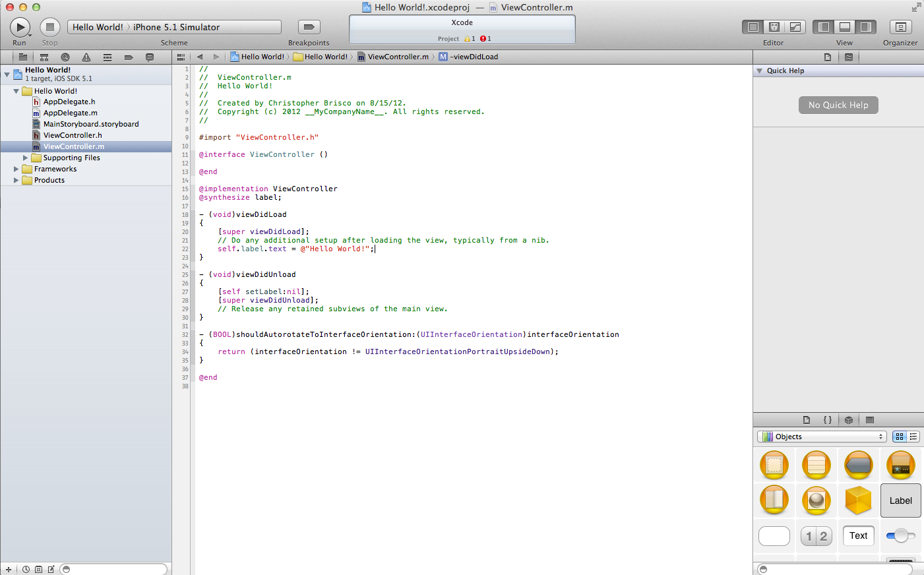Show the Debug navigator
Image resolution: width=924 pixels, height=575 pixels.
(108, 57)
